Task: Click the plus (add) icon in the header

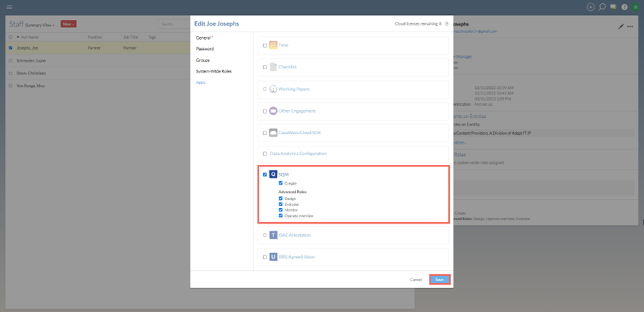Action: tap(591, 7)
